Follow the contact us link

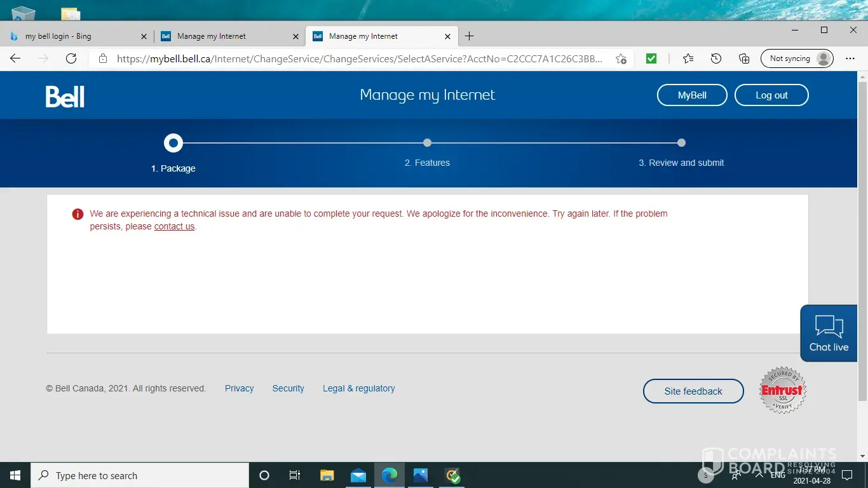pyautogui.click(x=174, y=227)
